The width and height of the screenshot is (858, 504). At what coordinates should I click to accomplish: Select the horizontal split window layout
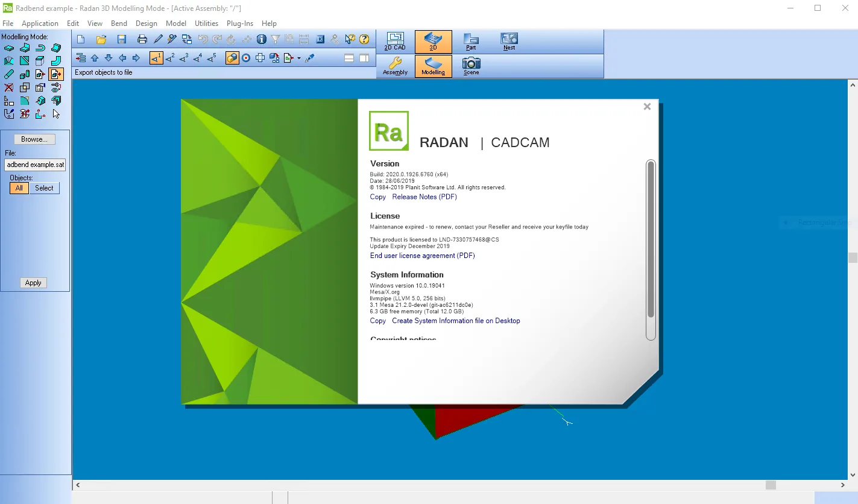coord(349,58)
